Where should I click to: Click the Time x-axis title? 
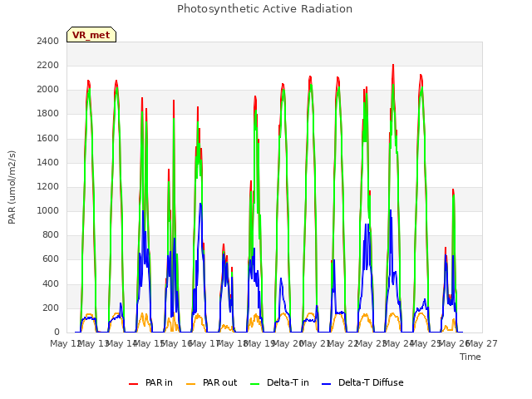tap(470, 357)
